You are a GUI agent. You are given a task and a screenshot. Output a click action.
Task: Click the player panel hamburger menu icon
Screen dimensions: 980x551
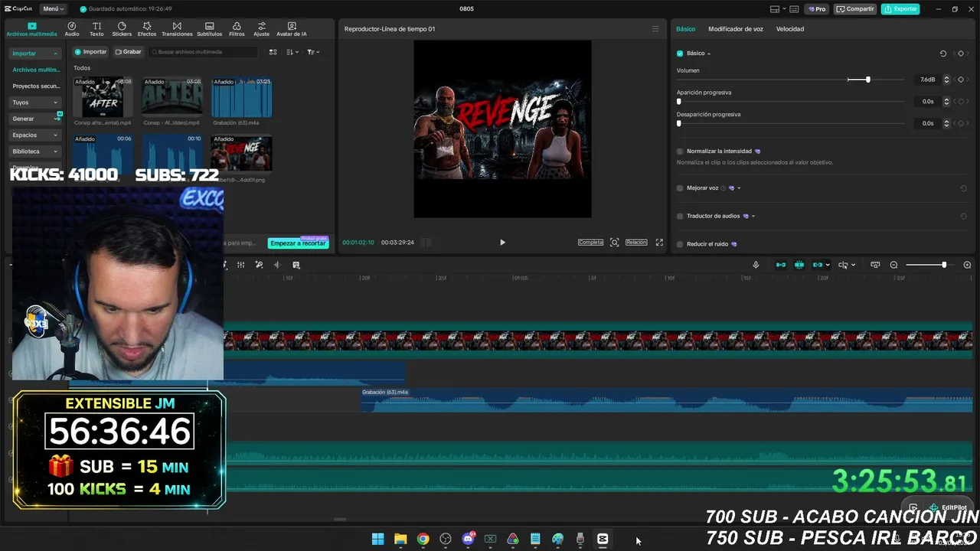coord(655,29)
